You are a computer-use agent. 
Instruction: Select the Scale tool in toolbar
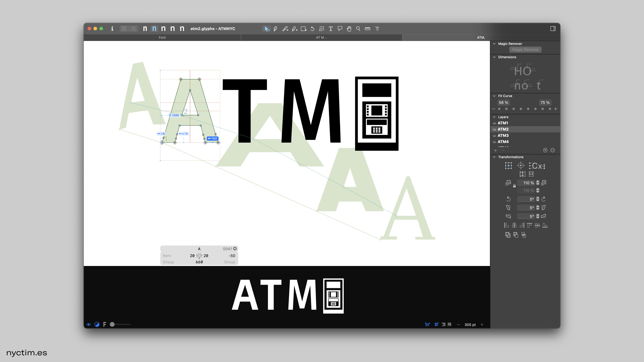pos(321,29)
